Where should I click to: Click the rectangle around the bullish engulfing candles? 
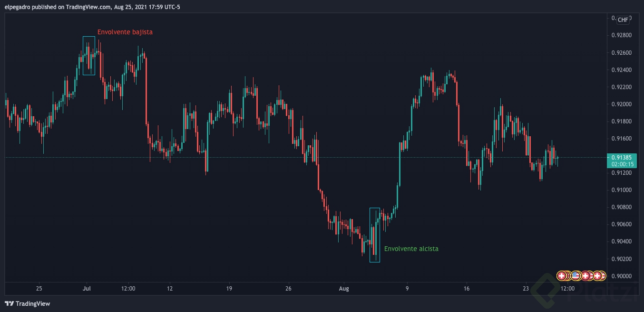(375, 235)
